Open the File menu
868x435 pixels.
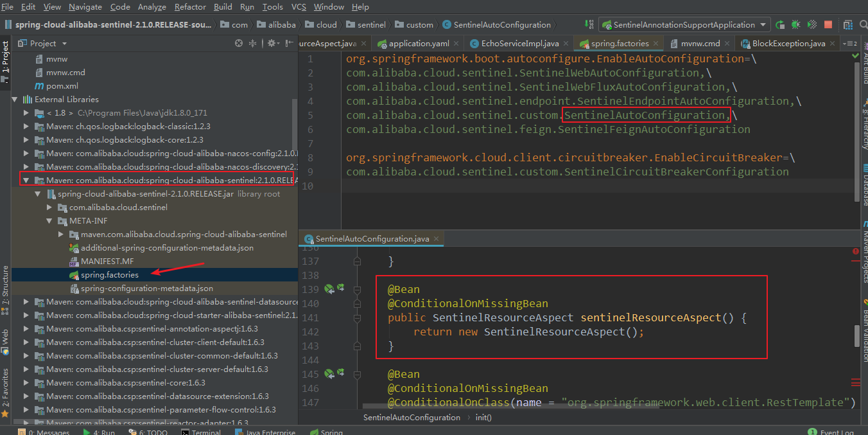(8, 6)
